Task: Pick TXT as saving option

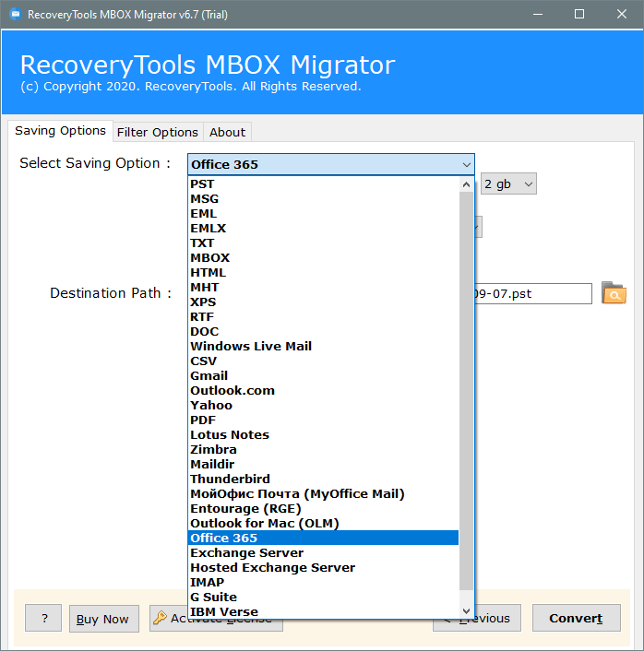Action: [323, 243]
